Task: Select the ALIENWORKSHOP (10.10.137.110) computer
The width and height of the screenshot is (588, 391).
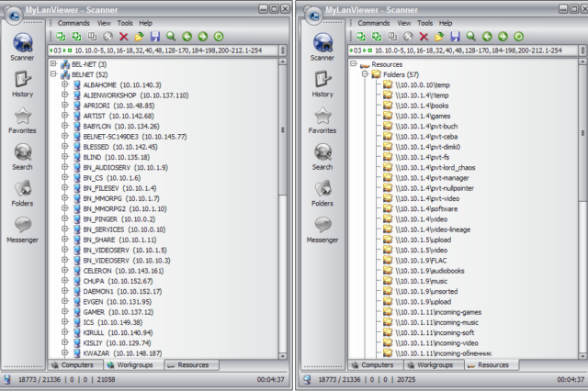Action: coord(136,95)
